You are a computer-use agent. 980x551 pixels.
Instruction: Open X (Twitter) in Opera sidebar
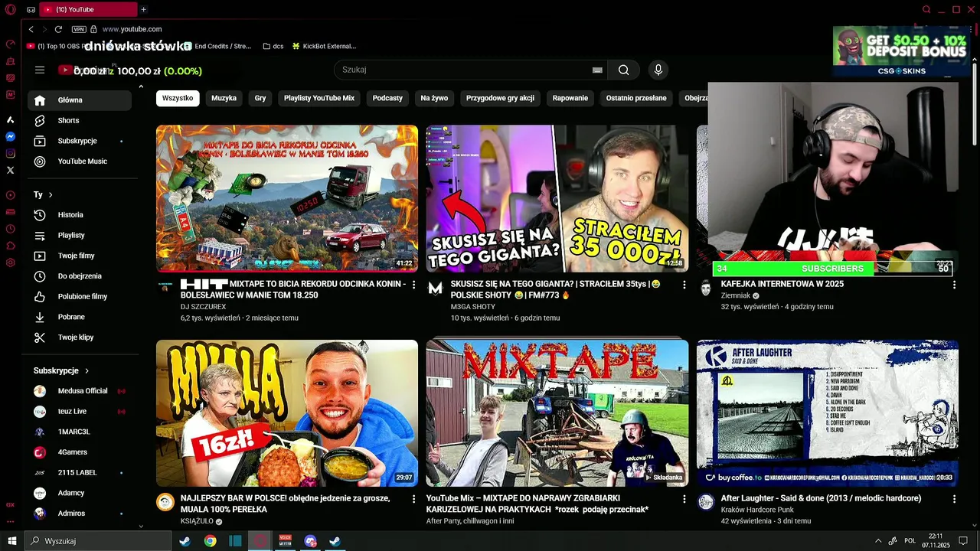point(11,171)
